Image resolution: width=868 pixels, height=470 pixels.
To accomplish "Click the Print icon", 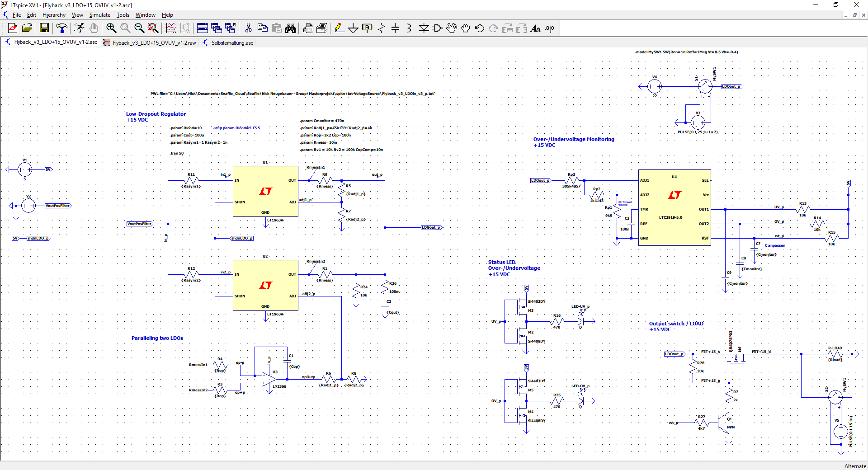I will (x=322, y=28).
